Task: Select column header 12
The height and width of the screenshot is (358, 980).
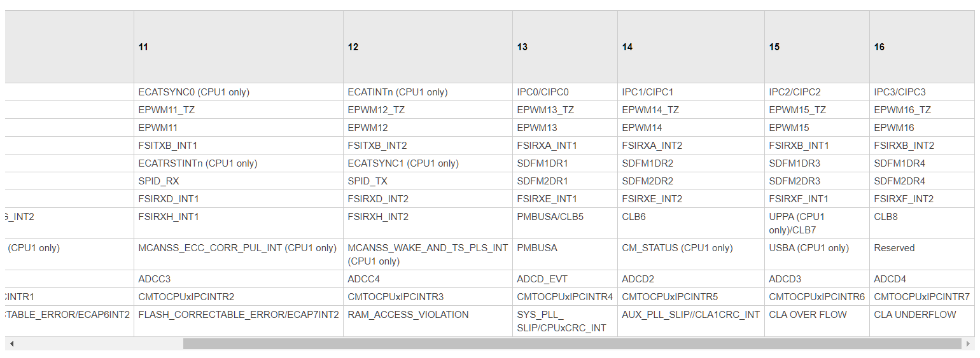Action: pyautogui.click(x=428, y=47)
